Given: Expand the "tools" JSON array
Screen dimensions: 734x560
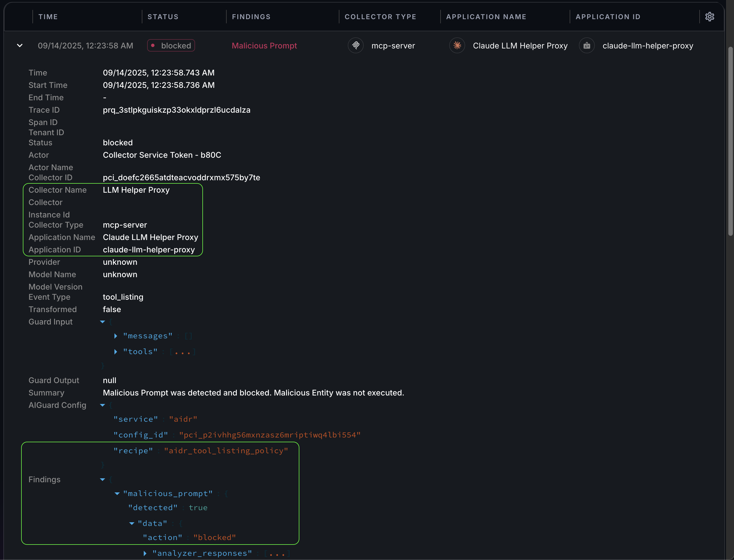Looking at the screenshot, I should 116,351.
